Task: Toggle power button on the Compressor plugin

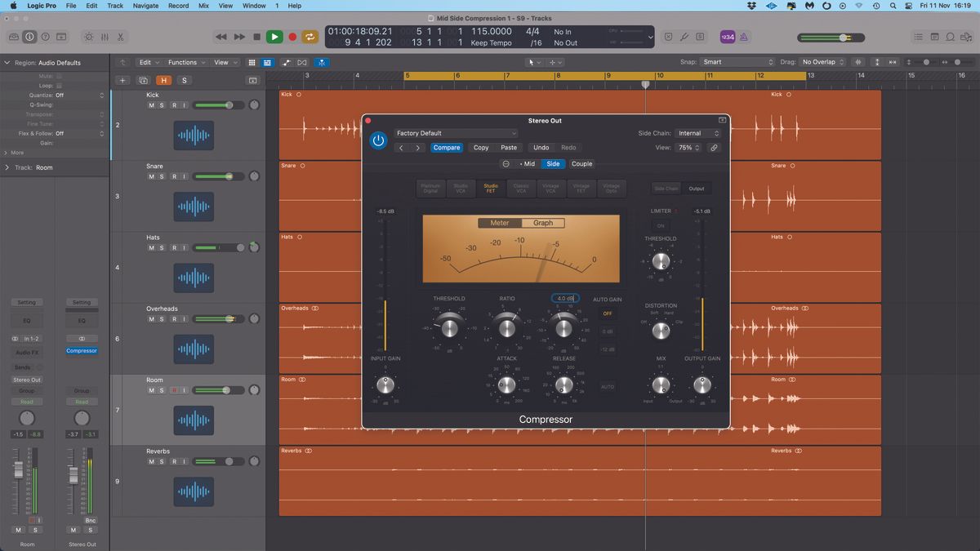Action: tap(378, 140)
